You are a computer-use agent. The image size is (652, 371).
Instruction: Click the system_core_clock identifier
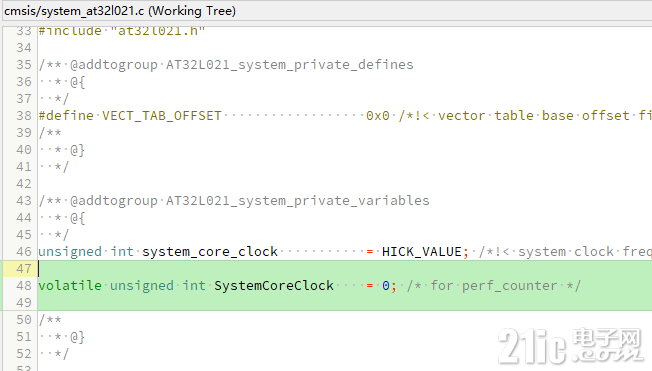click(210, 252)
